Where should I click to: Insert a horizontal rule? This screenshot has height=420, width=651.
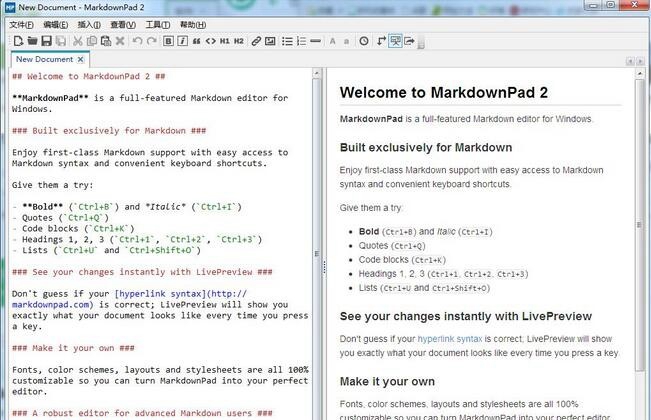(x=316, y=41)
